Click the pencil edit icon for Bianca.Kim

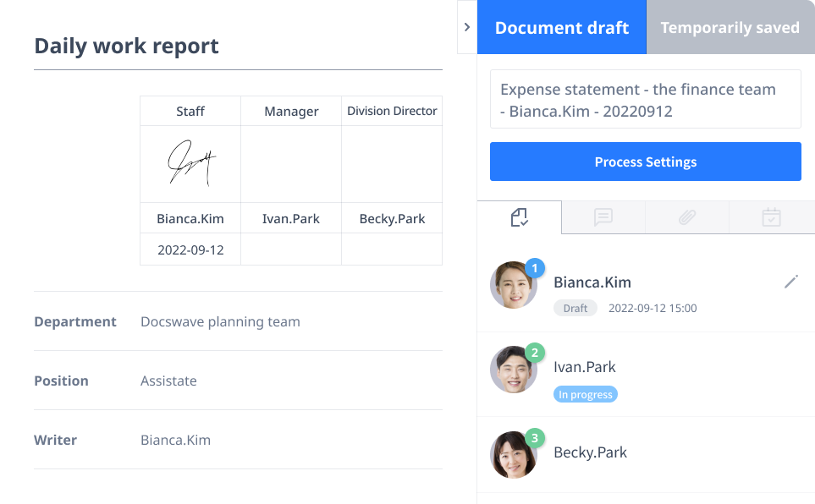pos(791,282)
